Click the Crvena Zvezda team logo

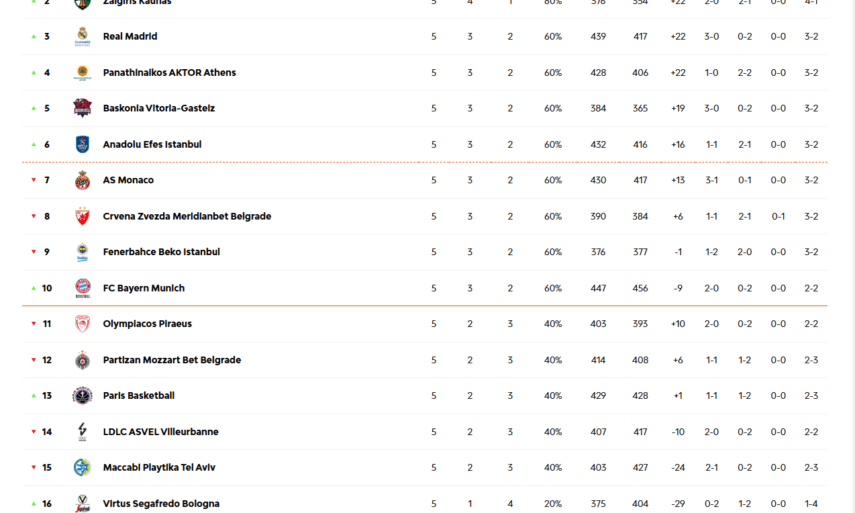tap(82, 216)
